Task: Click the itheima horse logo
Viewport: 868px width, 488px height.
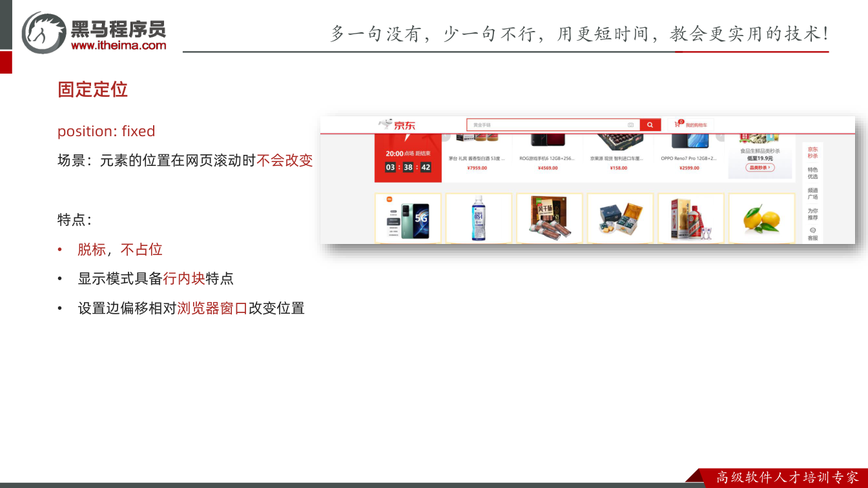Action: pos(44,33)
